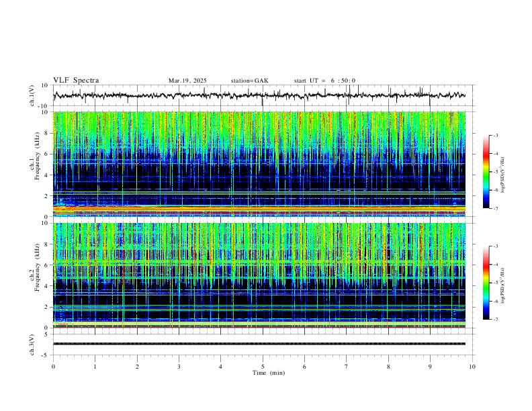Click the "-4" tick on ch.2 colorbar
The height and width of the screenshot is (411, 532).
click(495, 265)
